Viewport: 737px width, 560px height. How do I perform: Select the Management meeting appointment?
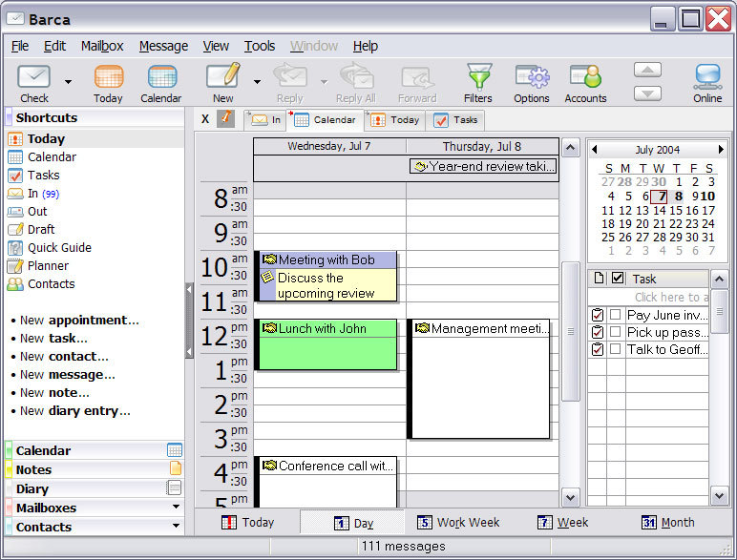[478, 379]
